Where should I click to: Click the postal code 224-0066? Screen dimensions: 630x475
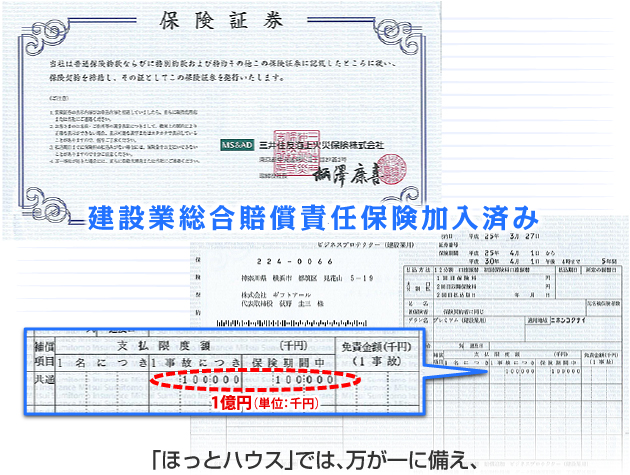pos(295,262)
